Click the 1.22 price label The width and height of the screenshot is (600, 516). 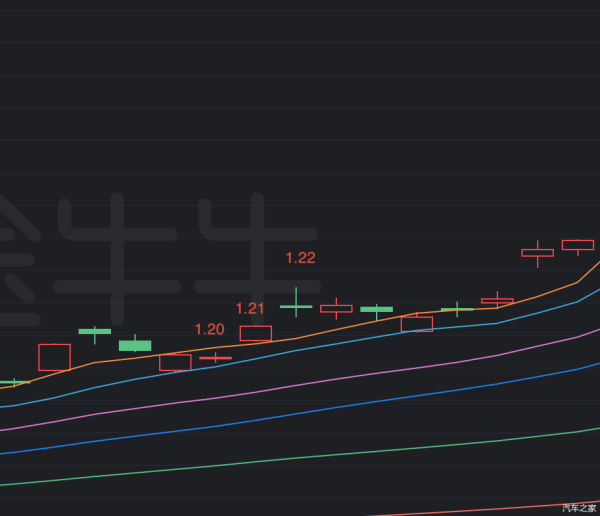300,258
